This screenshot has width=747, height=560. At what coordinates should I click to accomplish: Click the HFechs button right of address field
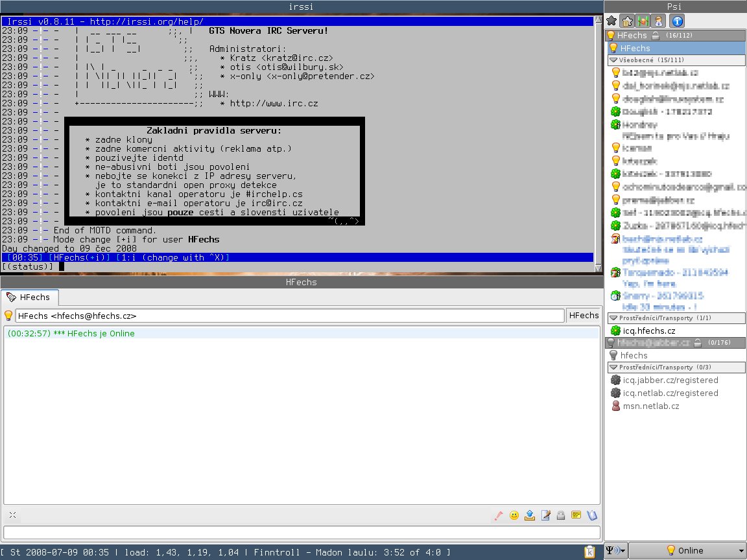(584, 315)
